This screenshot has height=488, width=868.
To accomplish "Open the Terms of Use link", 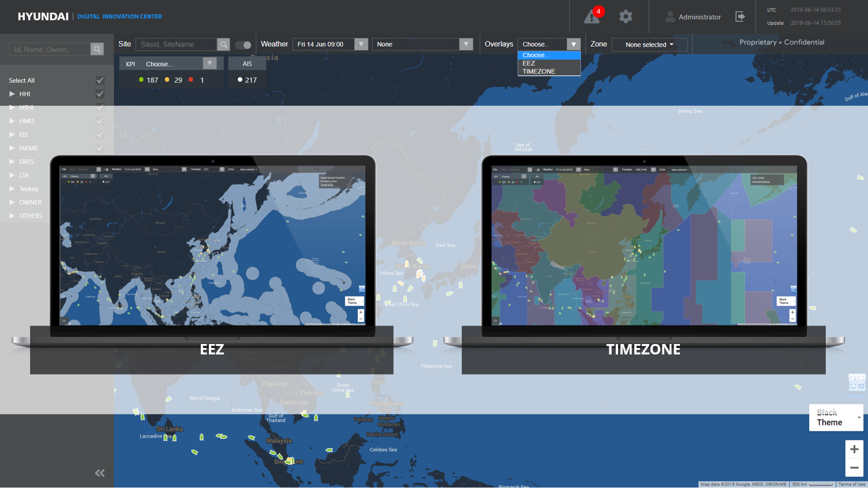I will click(852, 484).
